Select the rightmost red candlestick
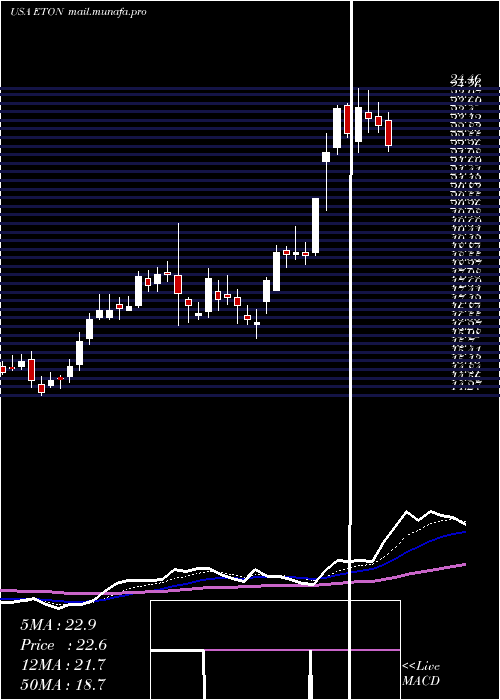Screen dimensions: 500x700 pos(389,132)
